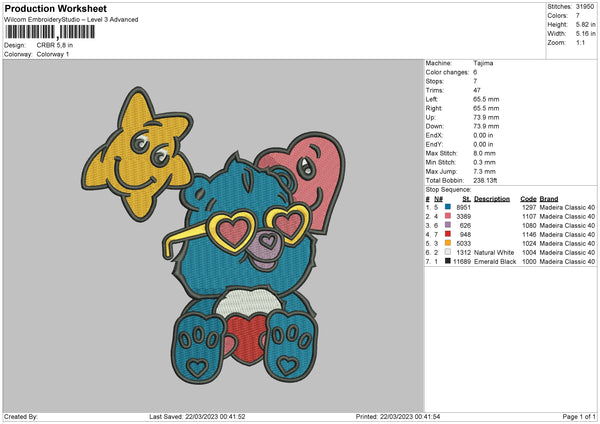Click the Emerald Black color swatch
The image size is (600, 424).
[448, 261]
